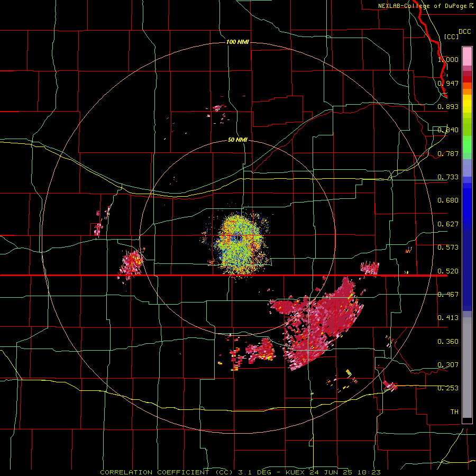Click the 0.787 legend value
476x476 pixels.
click(x=448, y=153)
